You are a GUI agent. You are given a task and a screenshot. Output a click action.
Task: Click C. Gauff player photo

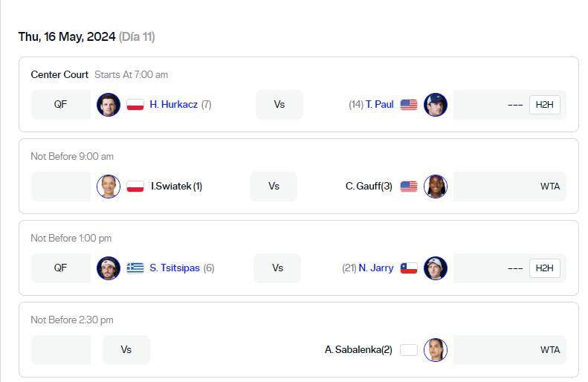pyautogui.click(x=436, y=187)
